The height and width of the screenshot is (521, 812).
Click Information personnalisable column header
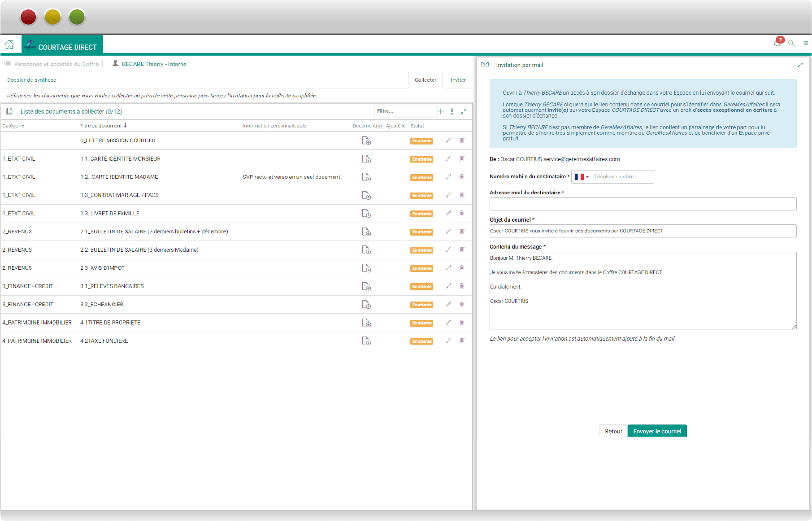[274, 126]
